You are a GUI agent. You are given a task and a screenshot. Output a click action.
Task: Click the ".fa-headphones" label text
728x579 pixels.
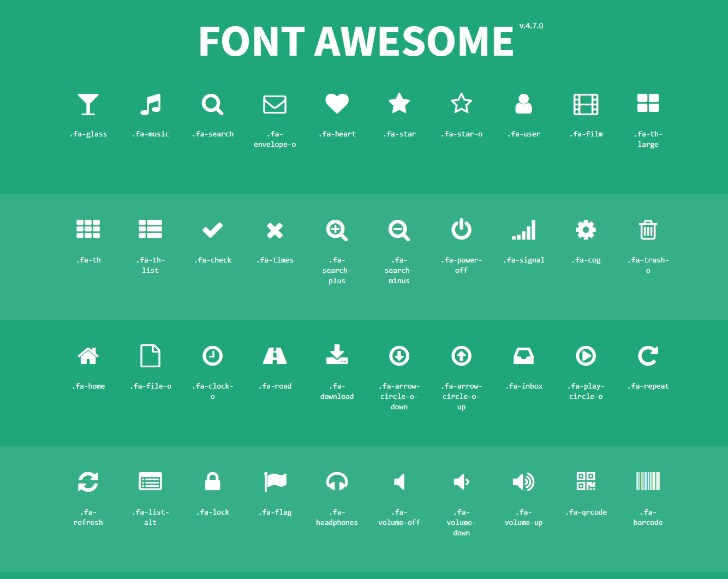(x=337, y=517)
